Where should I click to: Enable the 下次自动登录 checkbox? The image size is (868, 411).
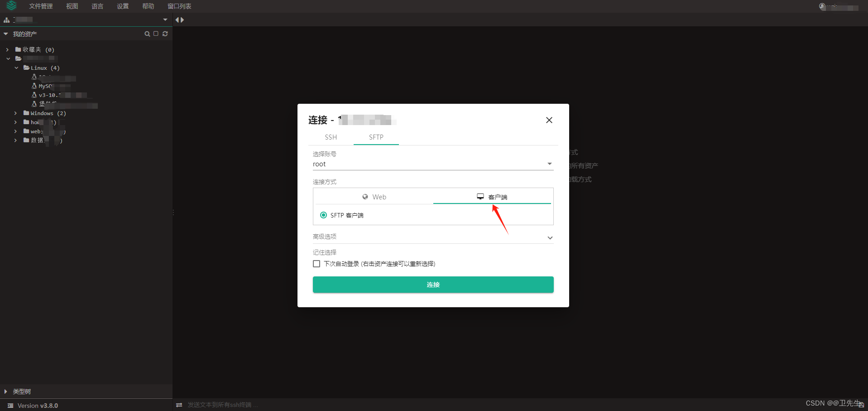[x=316, y=263]
